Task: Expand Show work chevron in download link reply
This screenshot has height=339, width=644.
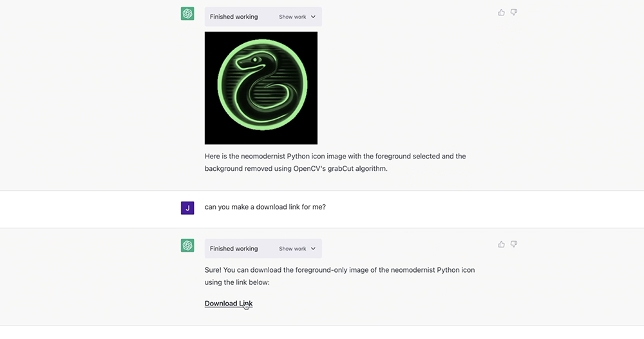Action: tap(314, 249)
